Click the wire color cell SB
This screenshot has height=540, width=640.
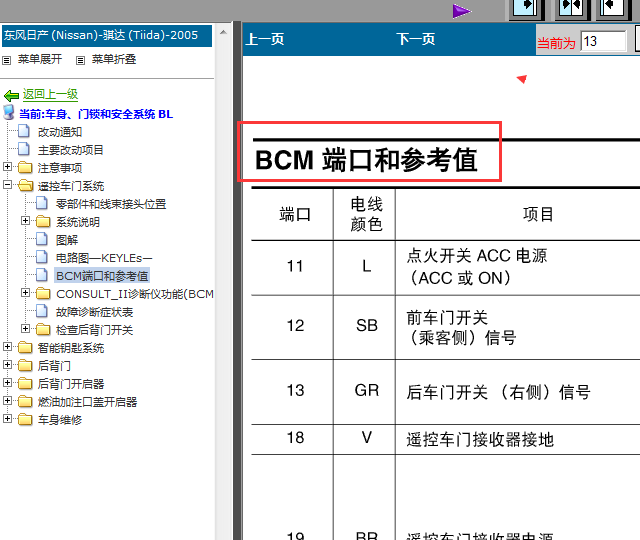pos(366,326)
